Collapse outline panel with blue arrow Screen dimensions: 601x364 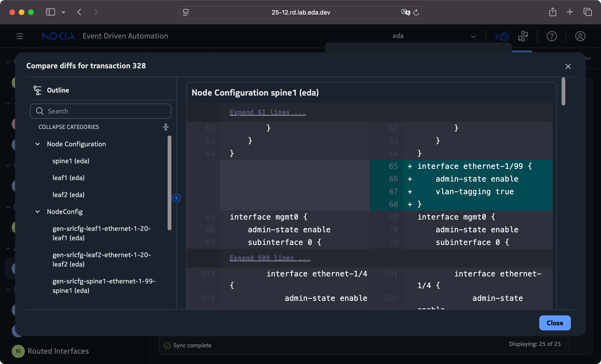click(x=176, y=198)
